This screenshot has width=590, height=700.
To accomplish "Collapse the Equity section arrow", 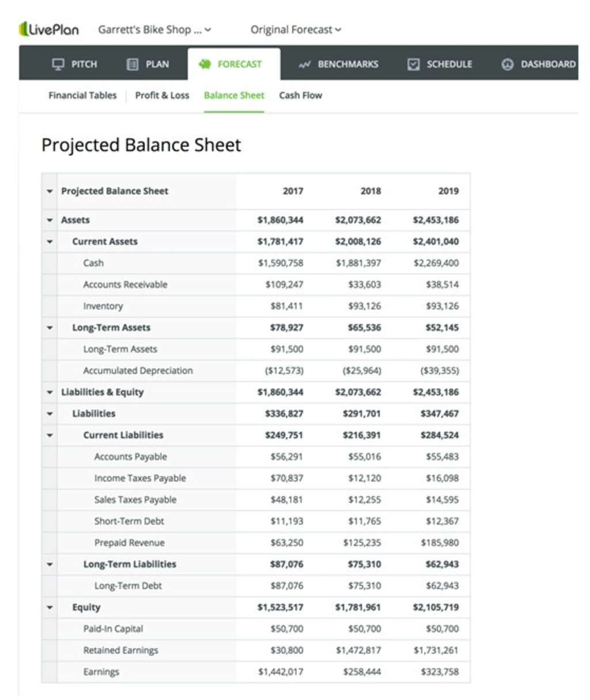I will (x=50, y=607).
